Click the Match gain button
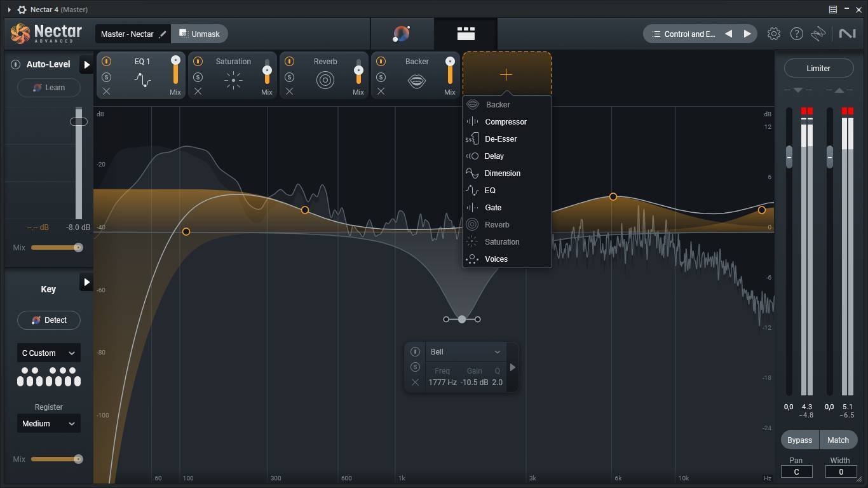 [838, 440]
